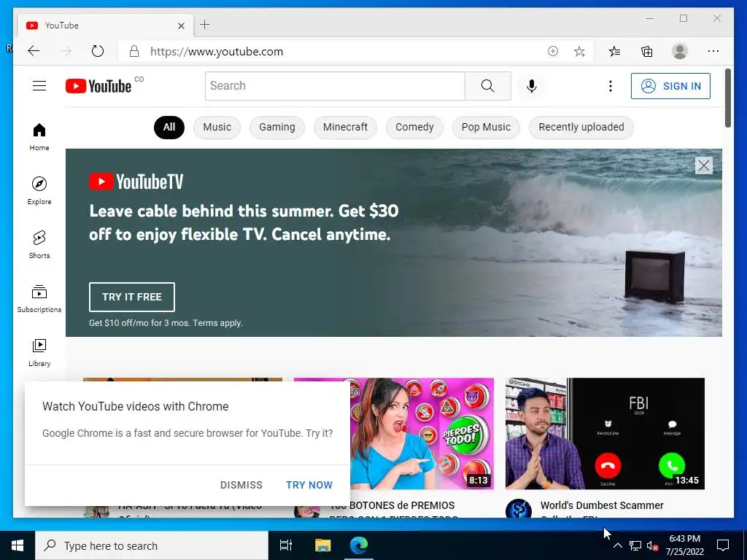Open the browser profile avatar
Image resolution: width=747 pixels, height=560 pixels.
click(x=680, y=51)
